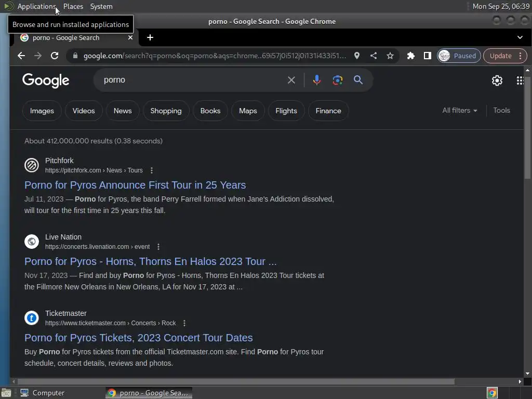The height and width of the screenshot is (399, 532).
Task: Switch to Images results
Action: click(42, 111)
